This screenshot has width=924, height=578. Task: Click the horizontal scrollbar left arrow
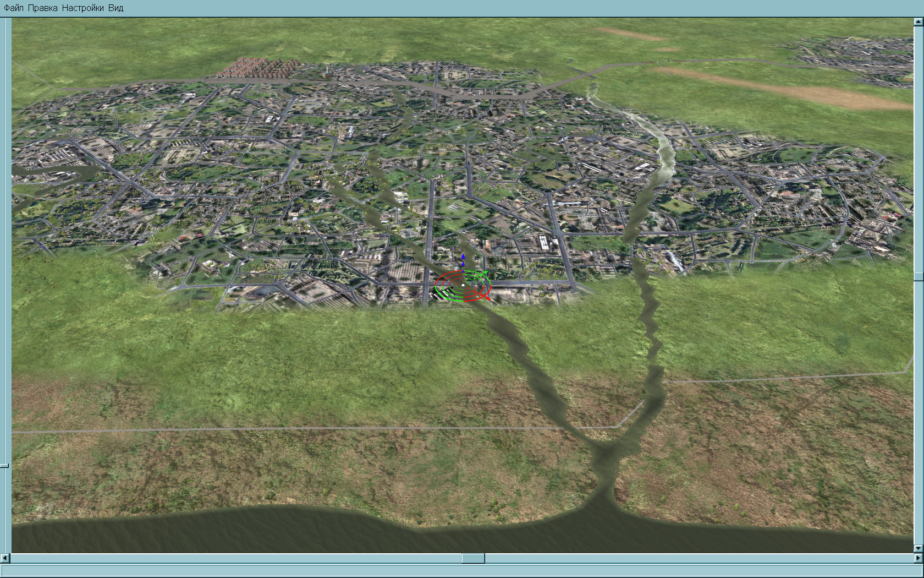(x=5, y=558)
